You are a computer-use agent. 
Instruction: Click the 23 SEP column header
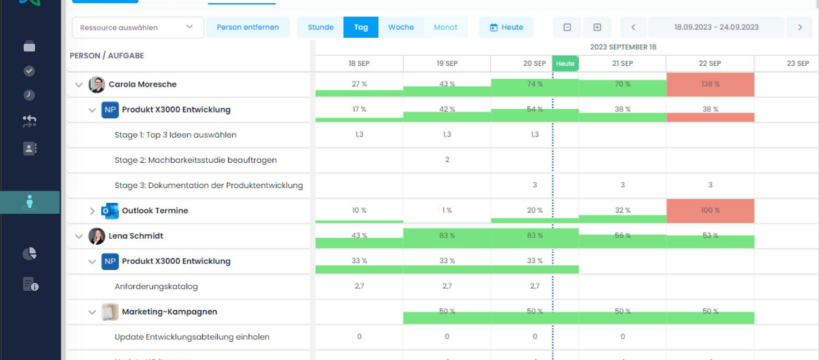click(x=798, y=63)
